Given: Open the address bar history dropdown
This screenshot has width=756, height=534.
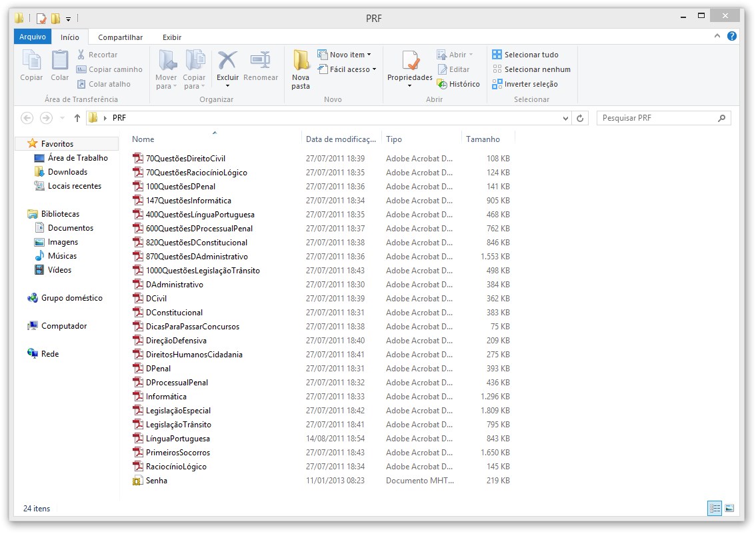Looking at the screenshot, I should click(x=565, y=118).
